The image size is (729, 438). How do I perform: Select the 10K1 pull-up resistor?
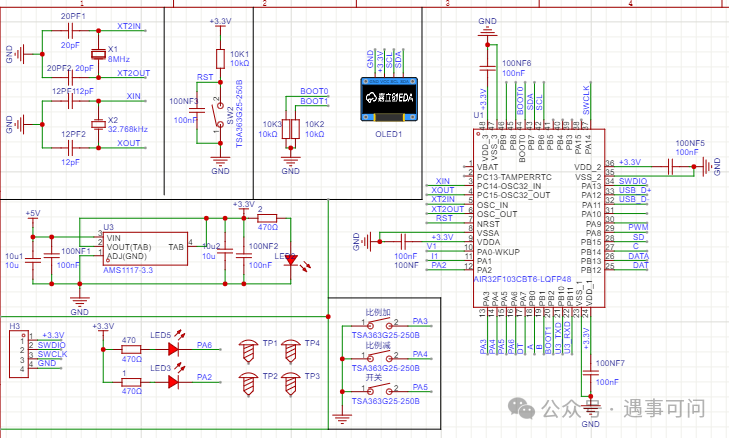coord(220,59)
